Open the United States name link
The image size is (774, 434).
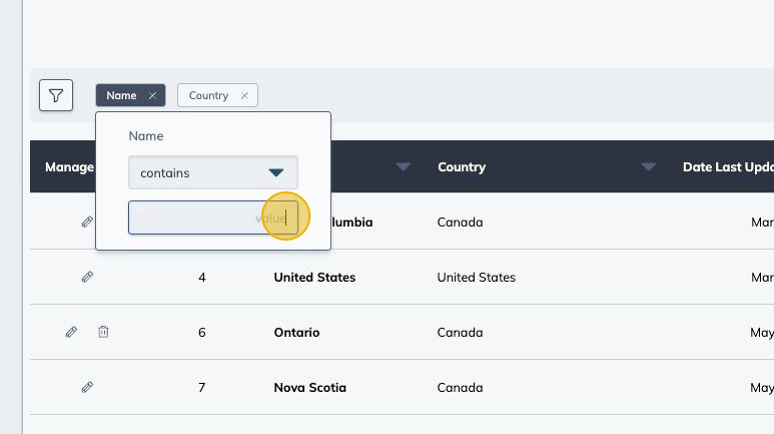coord(314,277)
